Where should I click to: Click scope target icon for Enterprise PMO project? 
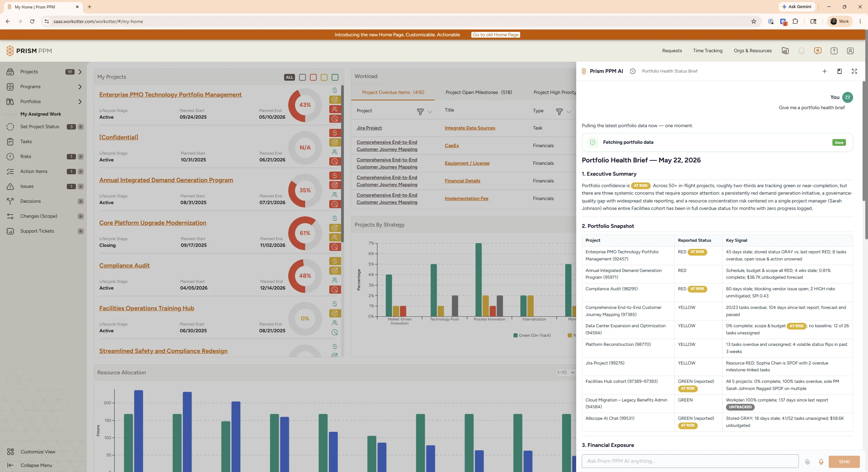click(x=335, y=100)
